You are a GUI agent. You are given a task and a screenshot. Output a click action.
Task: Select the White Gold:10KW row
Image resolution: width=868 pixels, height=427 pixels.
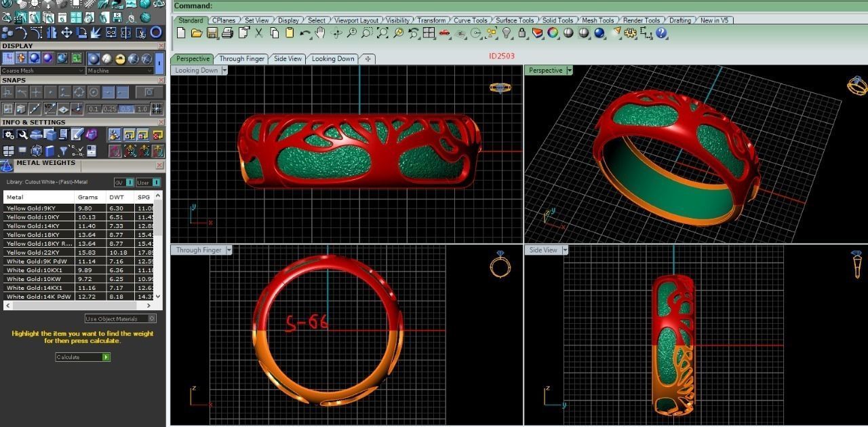(x=79, y=279)
